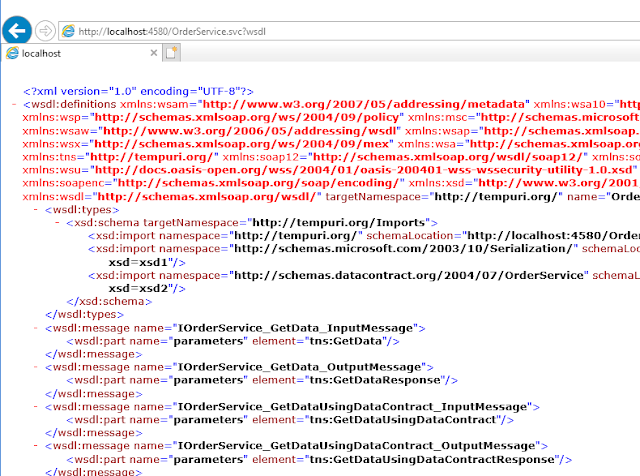Click the tempuri.org/Imports targetNamespace value
The image size is (640, 476).
[339, 223]
